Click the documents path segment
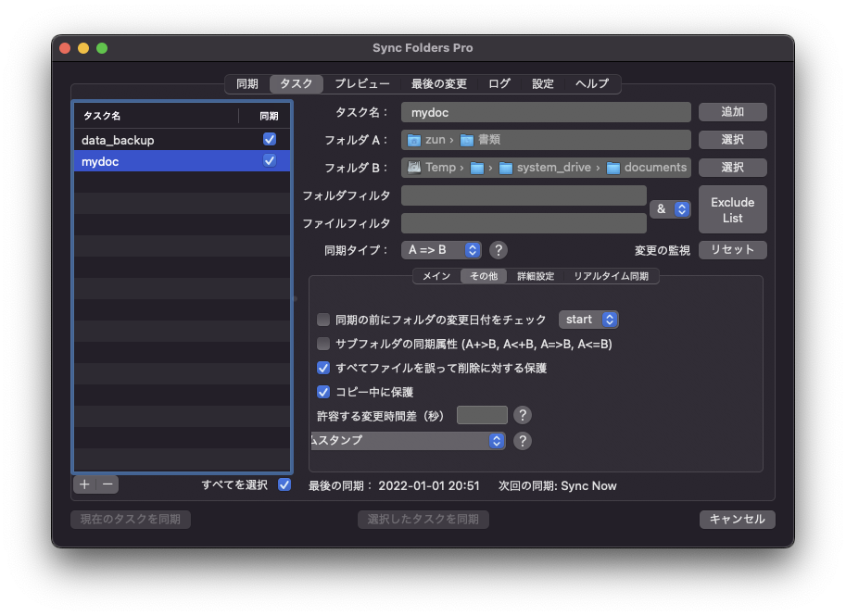The width and height of the screenshot is (846, 616). coord(655,168)
